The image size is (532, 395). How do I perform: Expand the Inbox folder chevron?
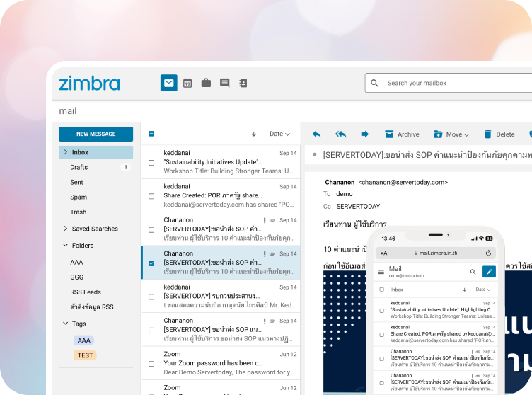click(x=66, y=152)
